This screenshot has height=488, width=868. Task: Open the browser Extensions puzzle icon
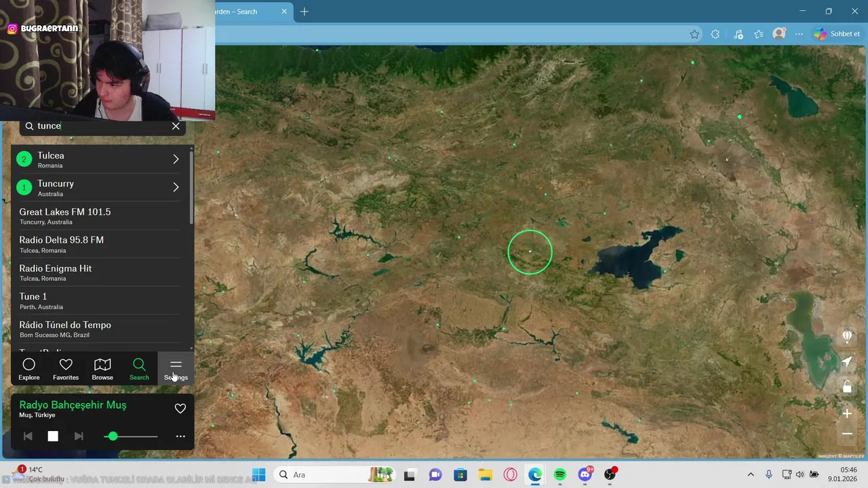pos(715,34)
